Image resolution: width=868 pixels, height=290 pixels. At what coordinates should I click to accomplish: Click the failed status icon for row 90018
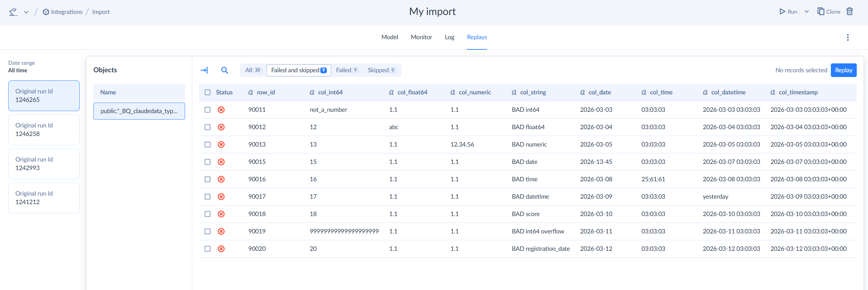[221, 214]
